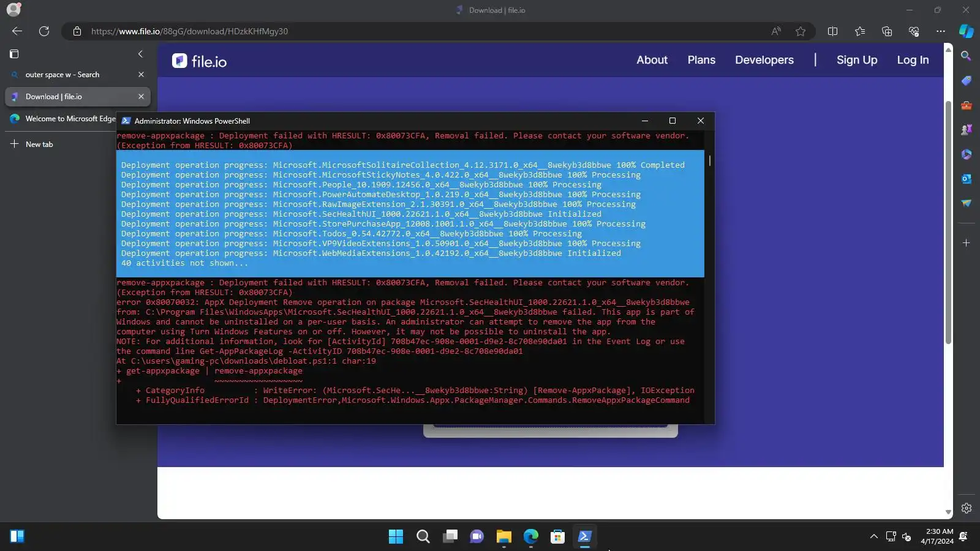
Task: Close the Download file.io tab
Action: pos(141,97)
